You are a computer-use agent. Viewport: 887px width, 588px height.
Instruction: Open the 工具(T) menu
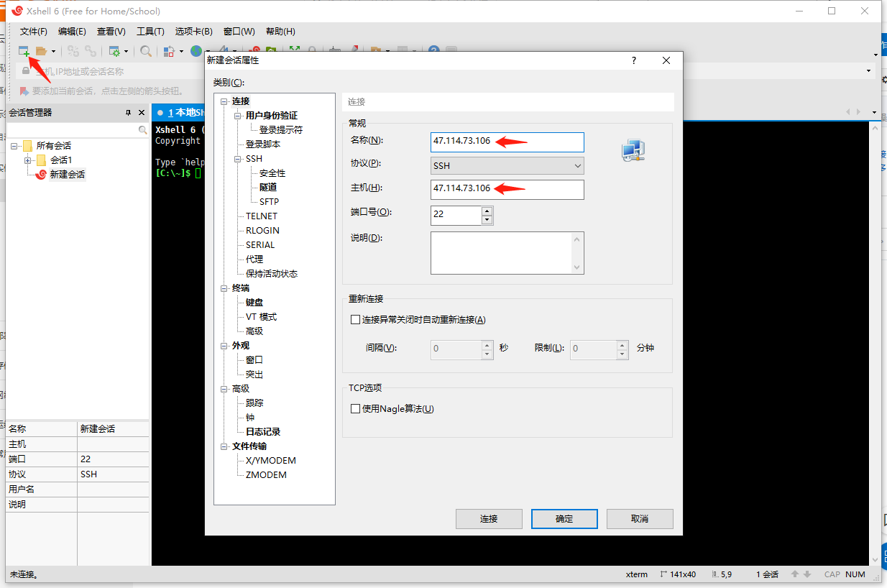tap(150, 32)
